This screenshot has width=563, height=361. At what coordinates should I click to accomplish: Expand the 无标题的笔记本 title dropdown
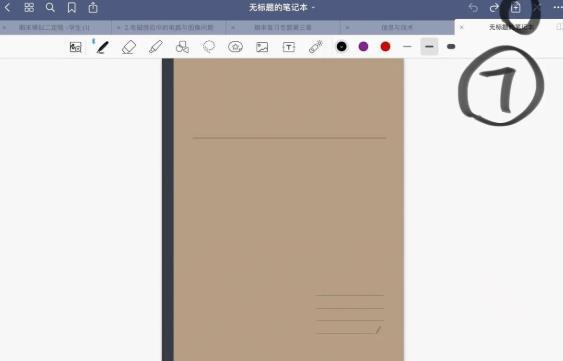point(313,7)
